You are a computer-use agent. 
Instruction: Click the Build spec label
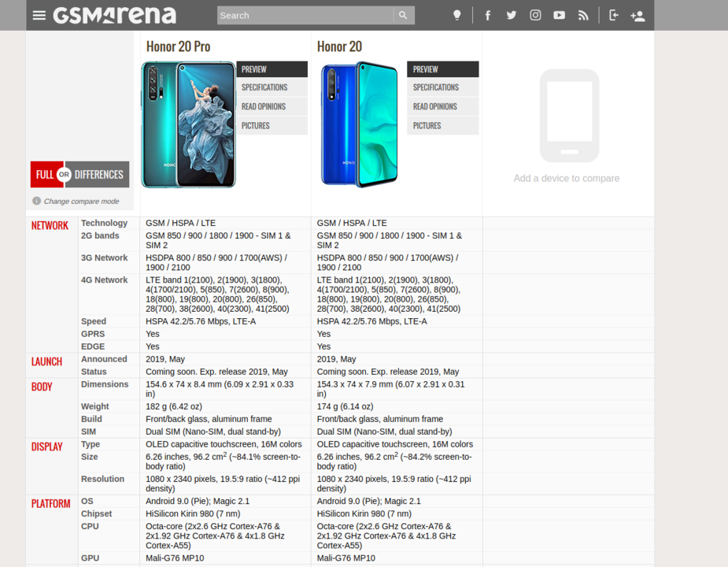click(x=91, y=419)
